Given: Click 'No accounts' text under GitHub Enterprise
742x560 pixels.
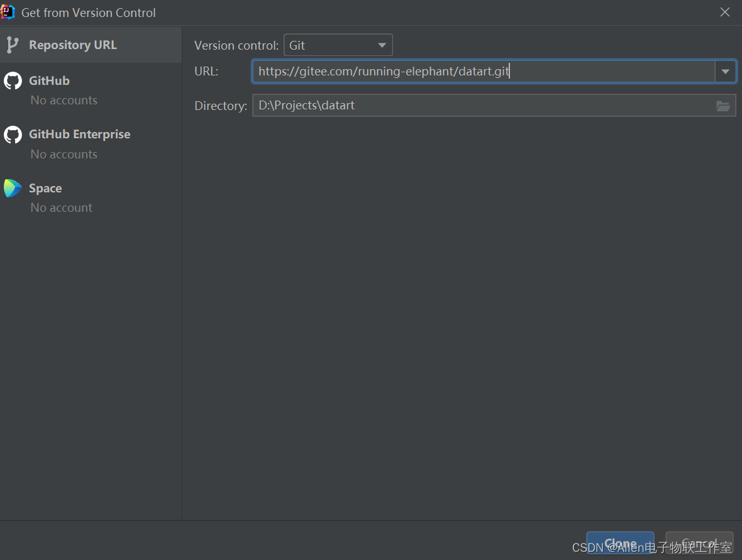Looking at the screenshot, I should (64, 154).
